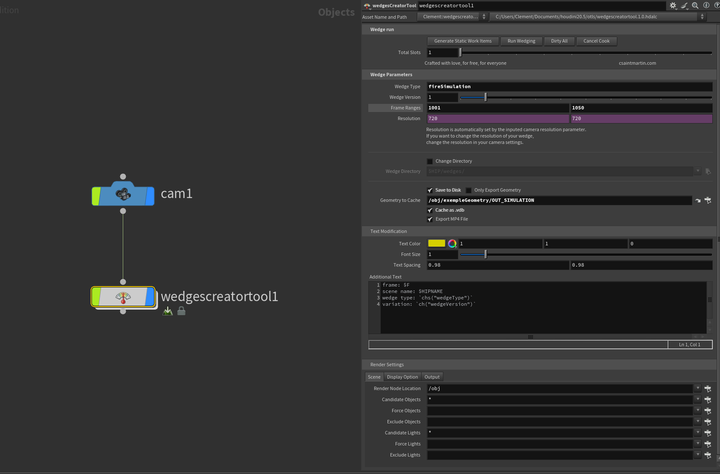Enable the Change Directory checkbox
This screenshot has width=720, height=474.
430,161
